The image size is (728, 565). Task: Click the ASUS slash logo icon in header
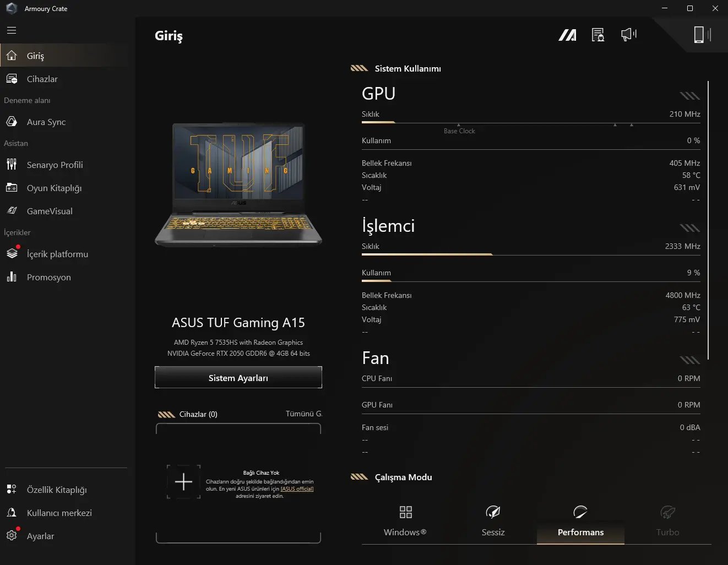point(568,35)
